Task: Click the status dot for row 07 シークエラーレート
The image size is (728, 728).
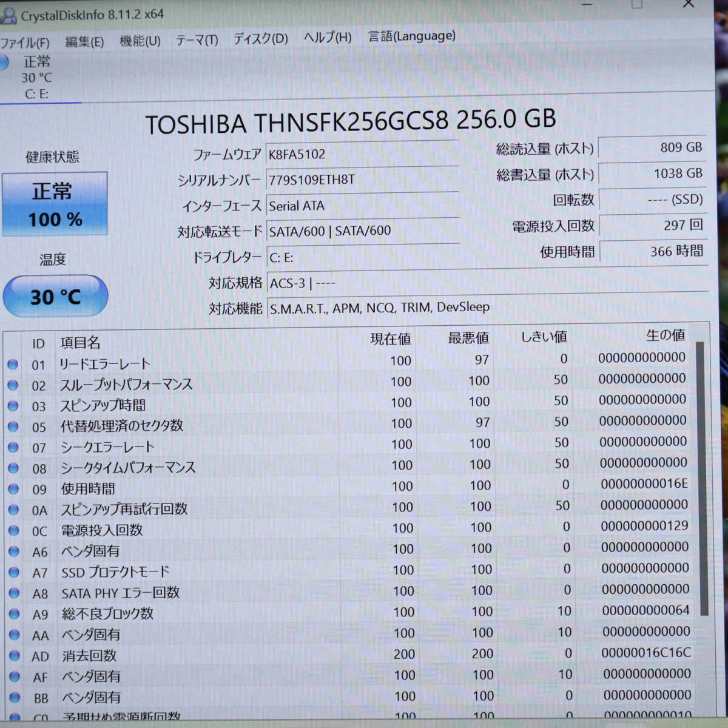Action: pos(13,447)
